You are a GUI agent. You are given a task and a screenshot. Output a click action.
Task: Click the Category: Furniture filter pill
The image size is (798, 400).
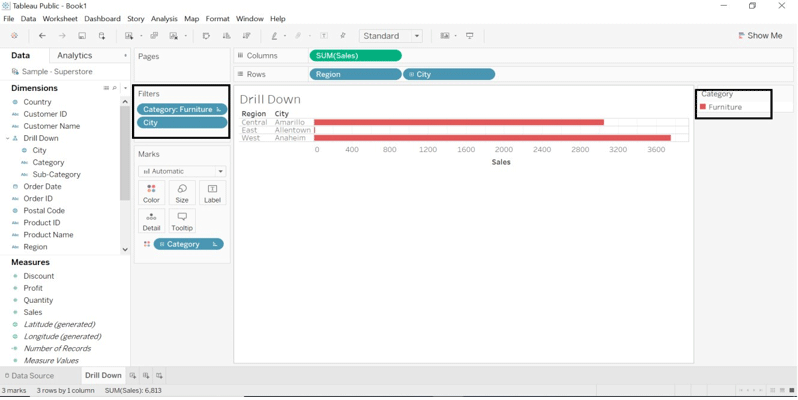182,109
